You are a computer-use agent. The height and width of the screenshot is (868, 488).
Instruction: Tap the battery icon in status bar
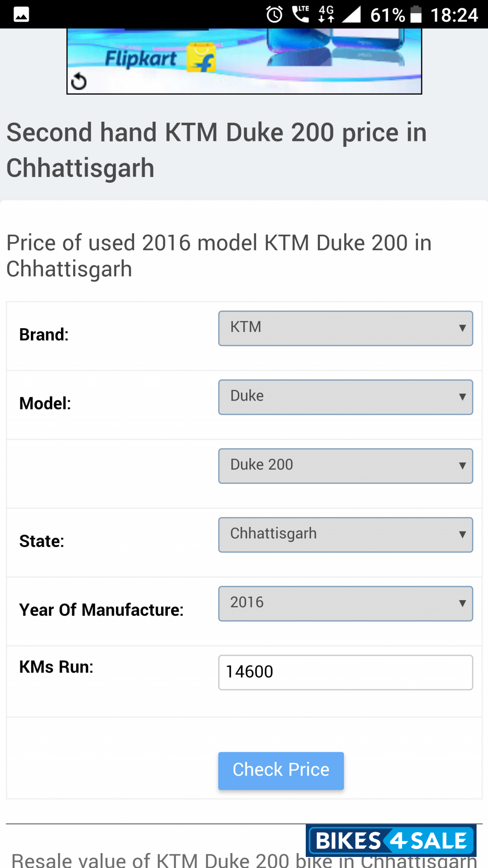pyautogui.click(x=416, y=15)
